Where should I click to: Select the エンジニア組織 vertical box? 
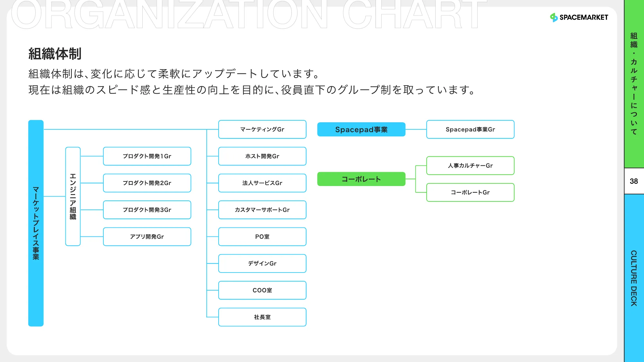point(73,196)
